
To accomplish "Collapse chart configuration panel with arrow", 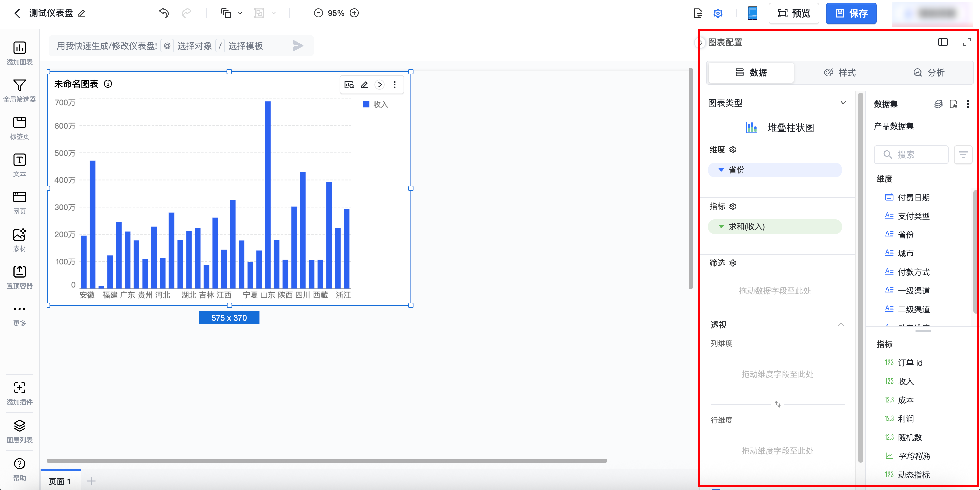I will pyautogui.click(x=700, y=43).
